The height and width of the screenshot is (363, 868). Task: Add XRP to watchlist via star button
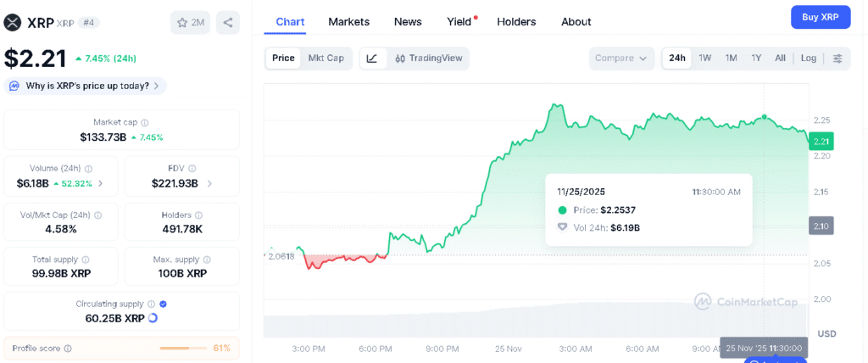click(x=190, y=23)
